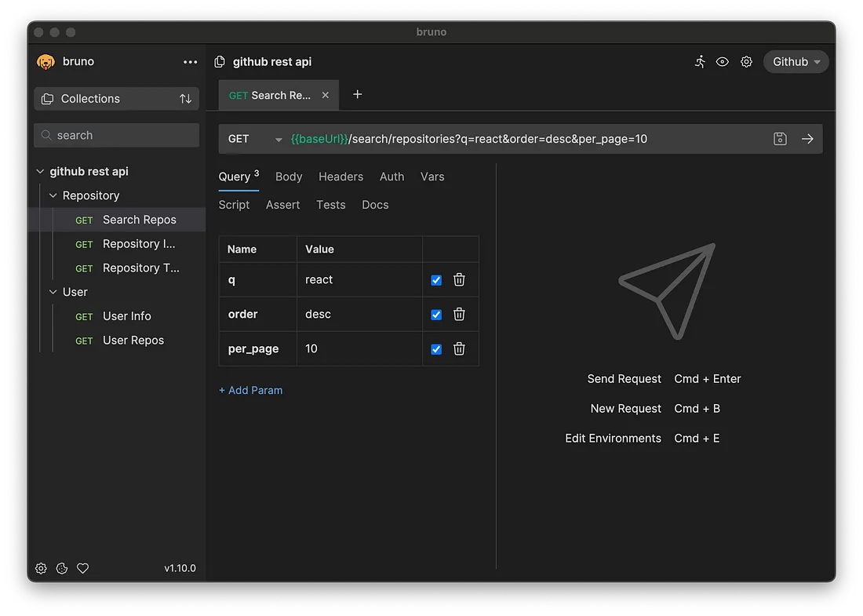The height and width of the screenshot is (616, 863).
Task: Open preferences gear at sidebar bottom
Action: (x=42, y=568)
